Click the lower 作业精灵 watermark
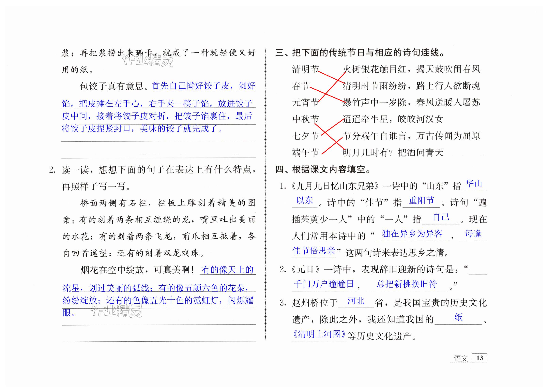Image resolution: width=549 pixels, height=392 pixels. [116, 311]
